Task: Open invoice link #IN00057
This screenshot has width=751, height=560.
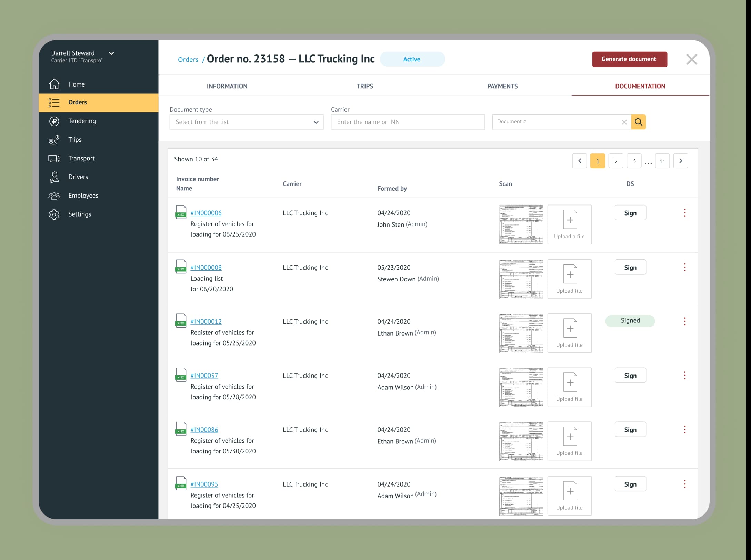Action: click(204, 376)
